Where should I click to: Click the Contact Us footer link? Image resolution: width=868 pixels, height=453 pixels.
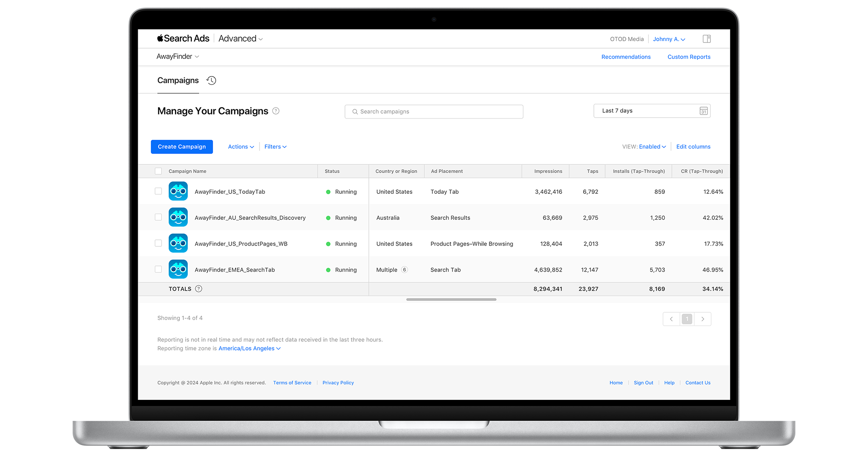tap(698, 383)
